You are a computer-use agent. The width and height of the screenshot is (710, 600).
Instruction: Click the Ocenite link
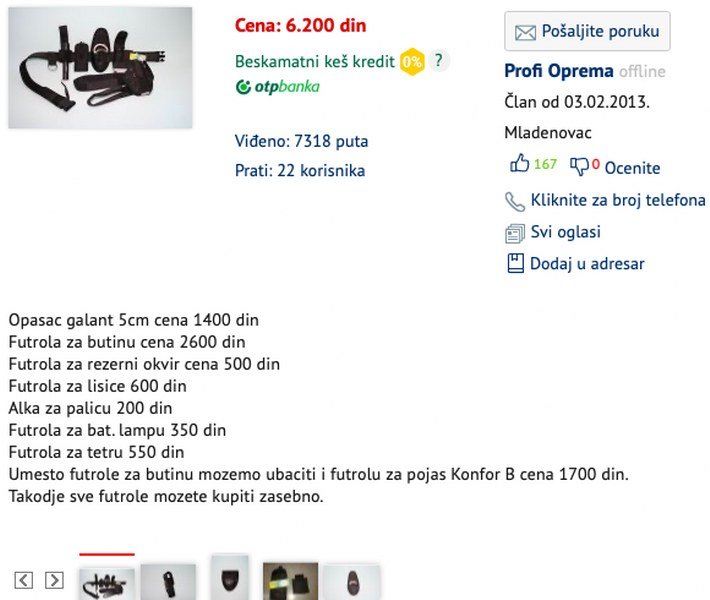(632, 168)
